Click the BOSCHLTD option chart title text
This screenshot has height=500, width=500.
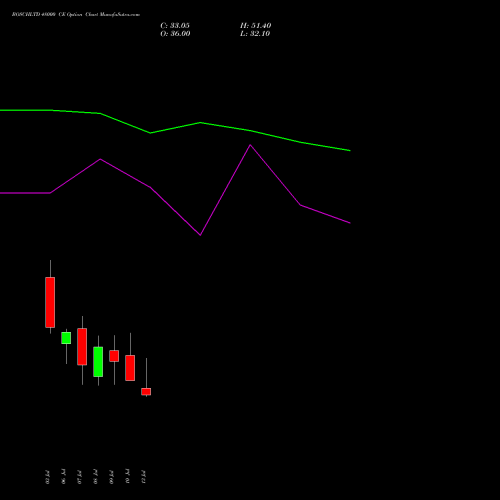(x=76, y=15)
